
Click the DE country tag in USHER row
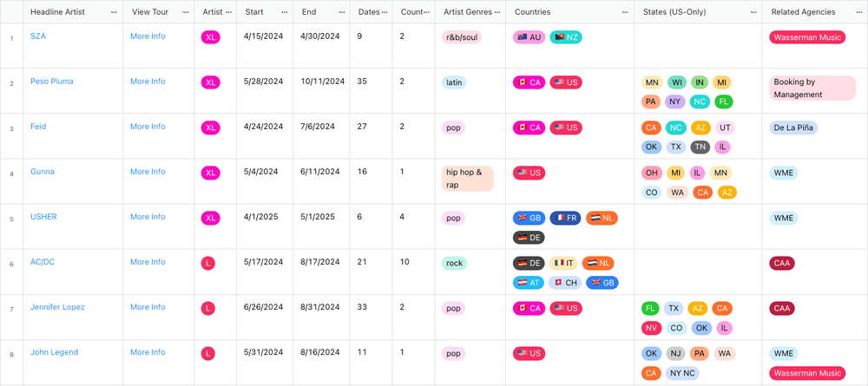(x=529, y=238)
